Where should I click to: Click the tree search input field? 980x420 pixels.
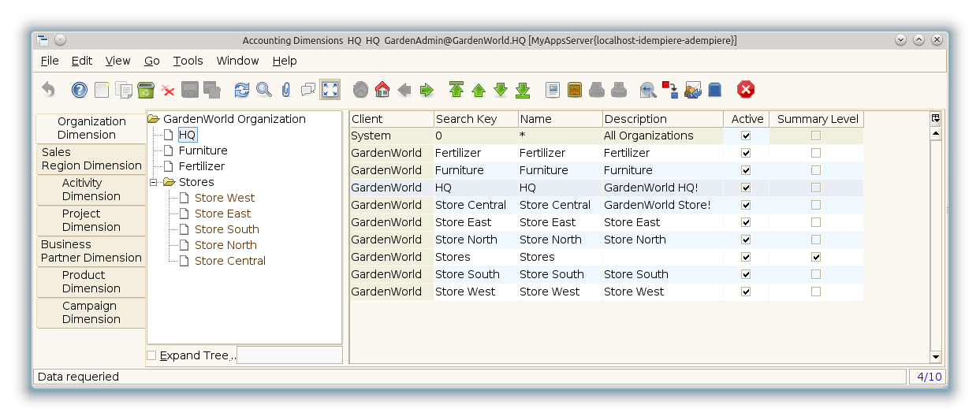[289, 355]
